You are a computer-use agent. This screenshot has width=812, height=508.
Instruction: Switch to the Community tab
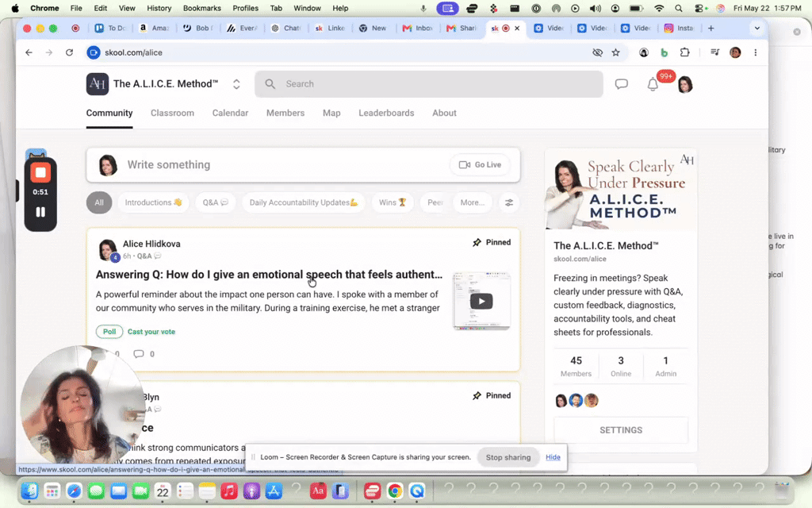tap(109, 113)
